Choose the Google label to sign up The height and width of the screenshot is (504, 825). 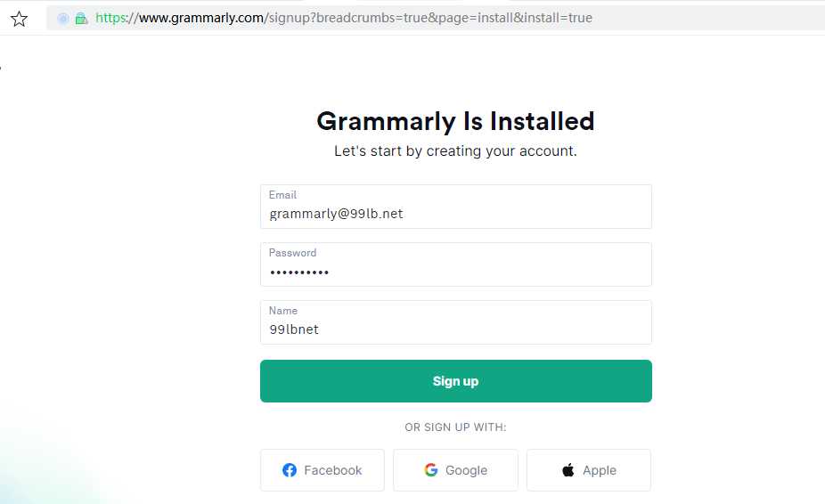466,470
